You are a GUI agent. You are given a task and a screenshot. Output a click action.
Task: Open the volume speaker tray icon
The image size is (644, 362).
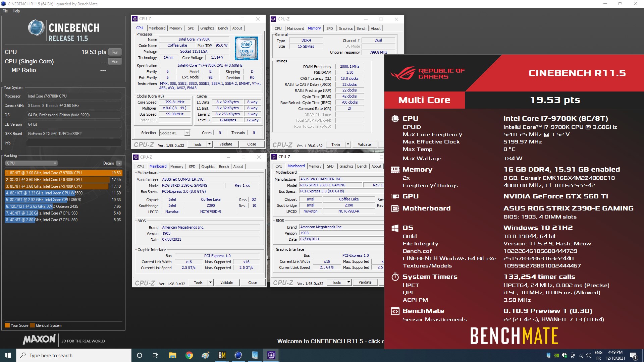point(589,356)
